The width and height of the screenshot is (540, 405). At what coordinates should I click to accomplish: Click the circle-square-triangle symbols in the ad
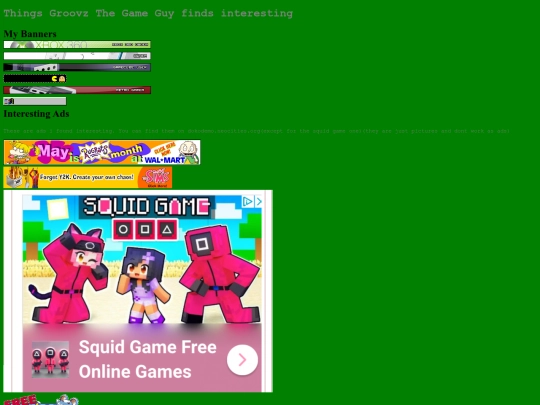145,229
